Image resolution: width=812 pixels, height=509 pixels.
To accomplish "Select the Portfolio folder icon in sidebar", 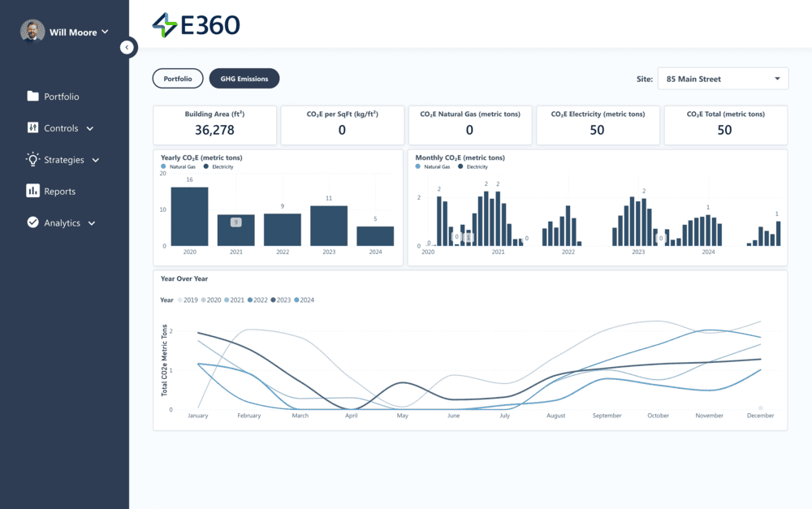I will pyautogui.click(x=33, y=97).
